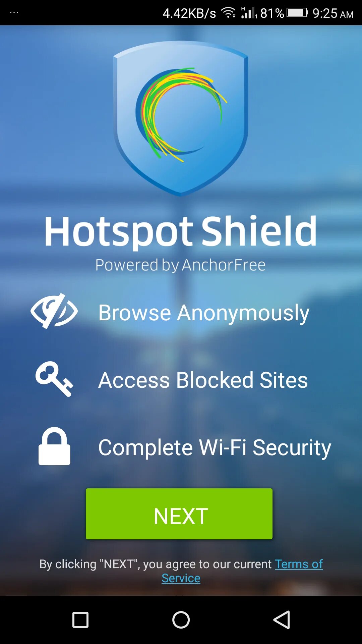Tap the 9:25 AM clock
Viewport: 362px width, 644px height.
[x=333, y=13]
